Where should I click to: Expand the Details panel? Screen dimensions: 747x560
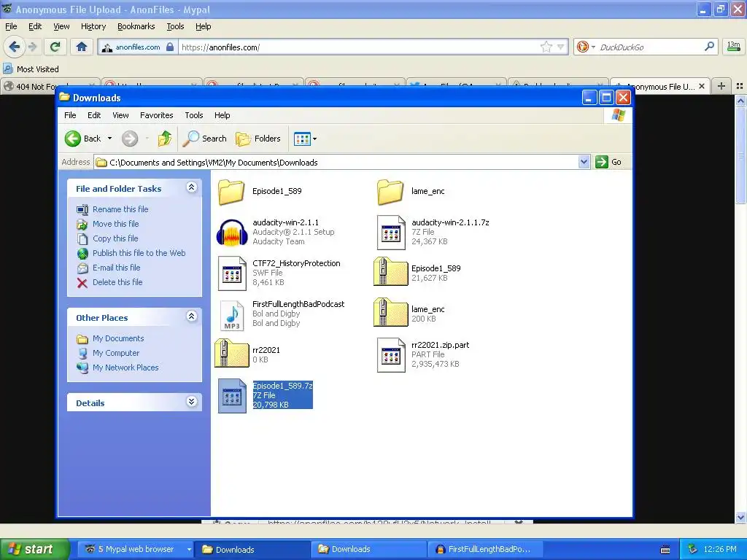tap(192, 402)
